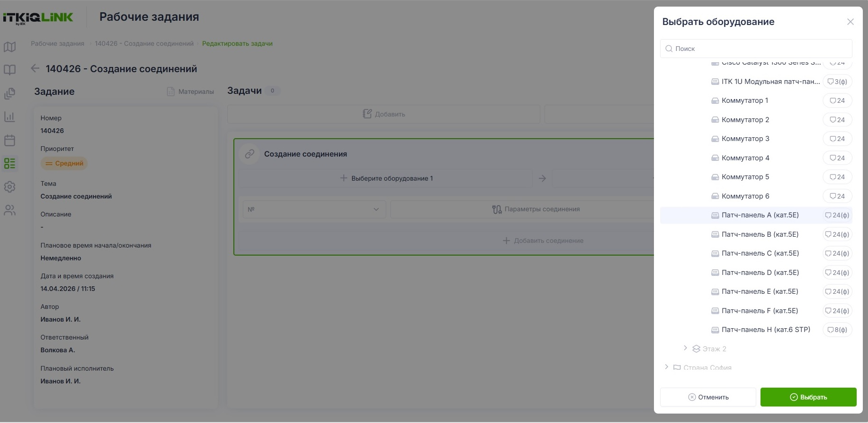Open the bar chart reports sidebar icon
The width and height of the screenshot is (868, 423).
(x=9, y=116)
